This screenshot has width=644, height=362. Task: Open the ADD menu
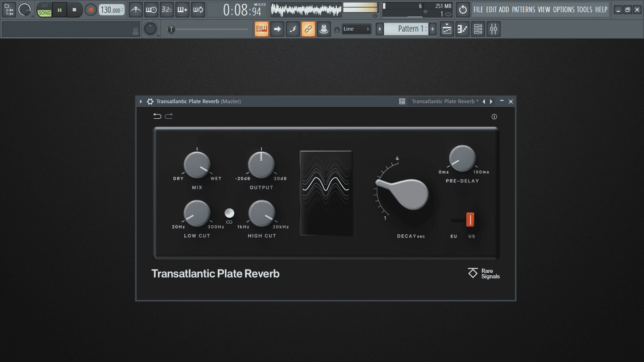504,9
